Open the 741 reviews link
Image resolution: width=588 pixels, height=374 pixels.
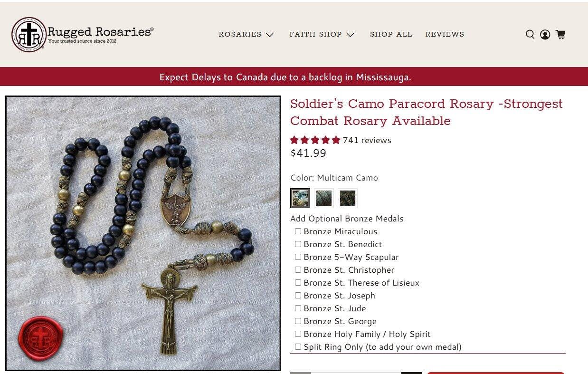(x=367, y=140)
